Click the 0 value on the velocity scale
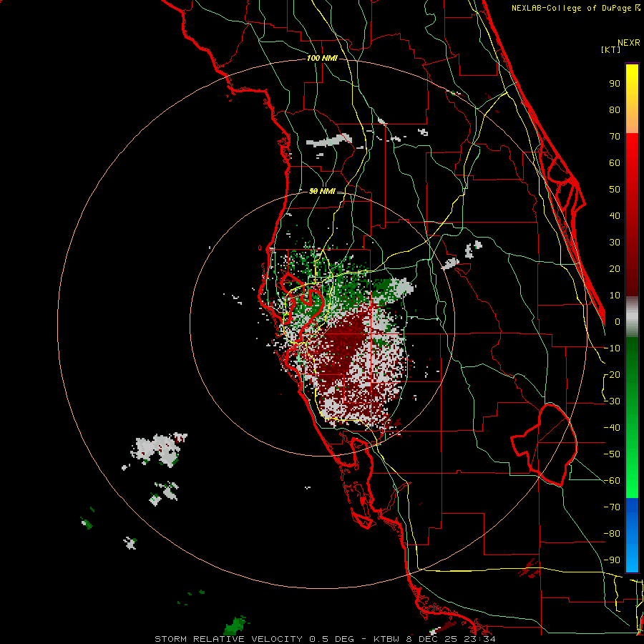Viewport: 644px width, 644px height. coord(618,321)
